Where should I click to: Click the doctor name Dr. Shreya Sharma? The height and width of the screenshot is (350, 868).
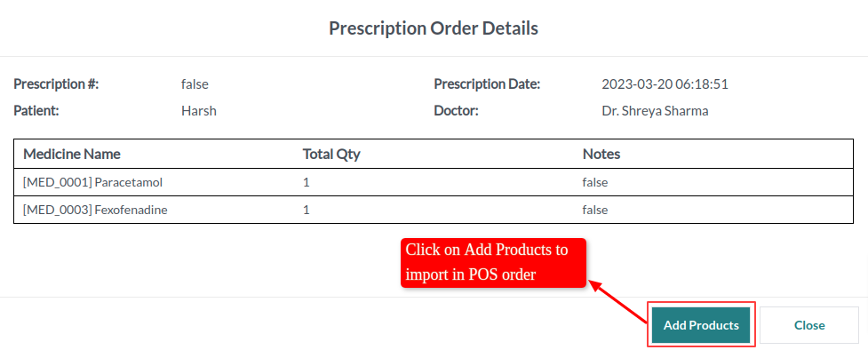pos(655,111)
